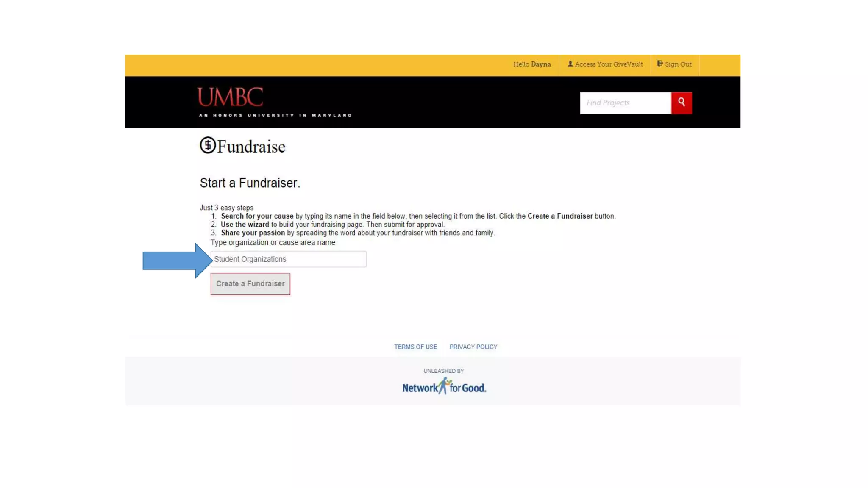Click the bold Use the wizard text
Image resolution: width=868 pixels, height=488 pixels.
click(x=245, y=225)
